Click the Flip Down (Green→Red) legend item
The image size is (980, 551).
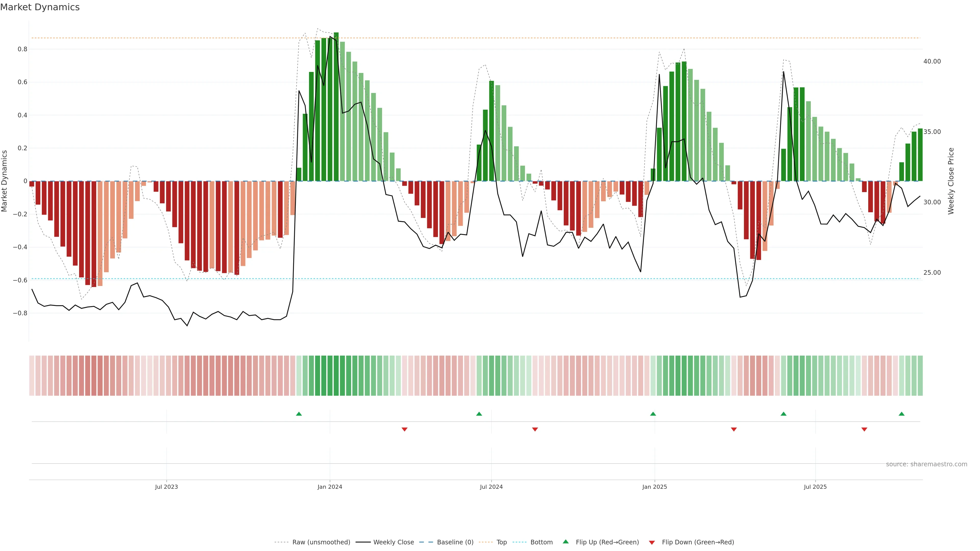(x=698, y=542)
